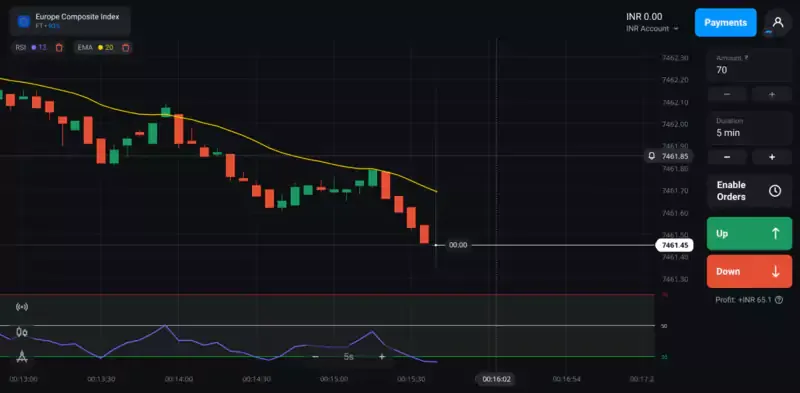
Task: Zoom in timeframe with plus near 5s
Action: (x=381, y=357)
